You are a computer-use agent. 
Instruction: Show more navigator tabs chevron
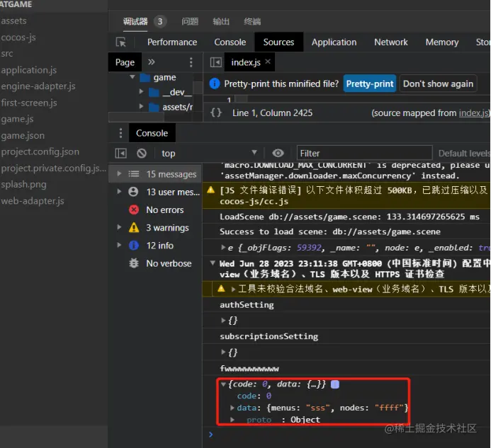coord(152,62)
